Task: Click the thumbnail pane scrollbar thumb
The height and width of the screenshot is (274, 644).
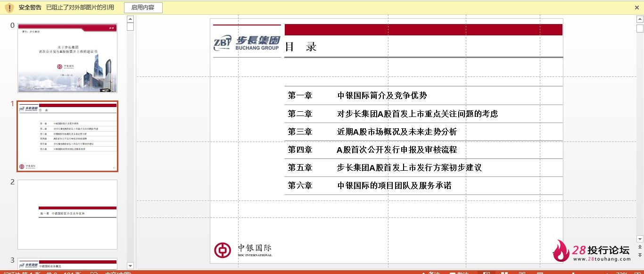Action: coord(131,26)
